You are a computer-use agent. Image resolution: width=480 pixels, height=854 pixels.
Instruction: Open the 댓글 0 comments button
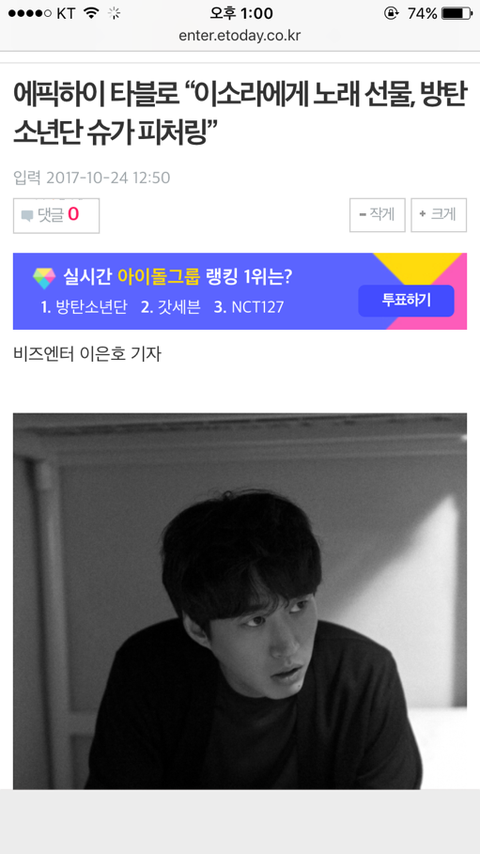click(x=56, y=216)
